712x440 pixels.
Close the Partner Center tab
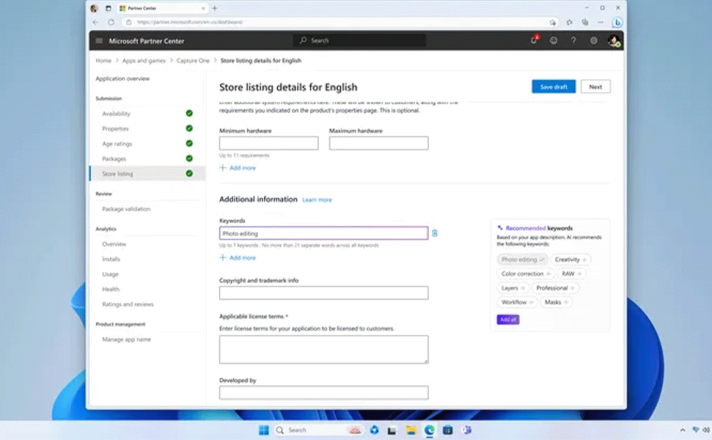point(203,8)
